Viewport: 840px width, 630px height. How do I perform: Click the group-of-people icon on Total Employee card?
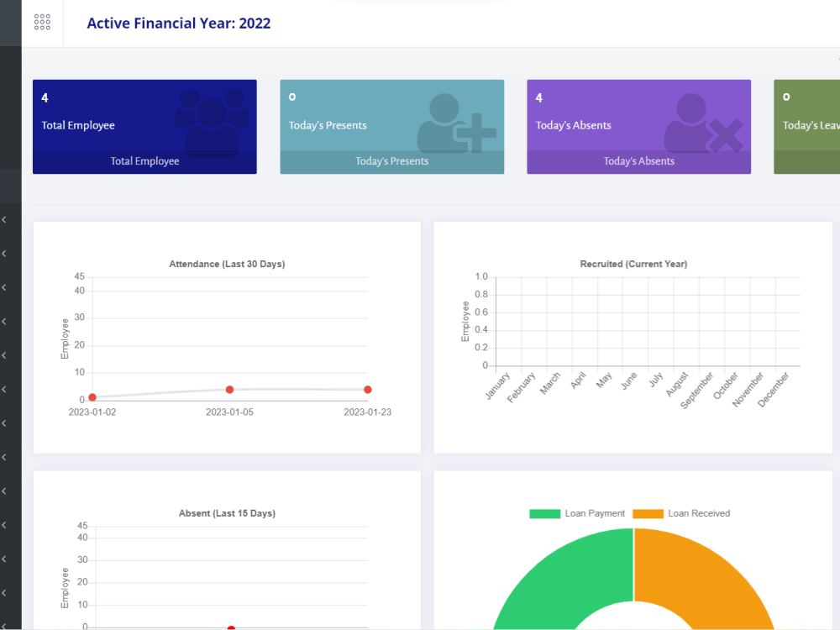(x=213, y=123)
